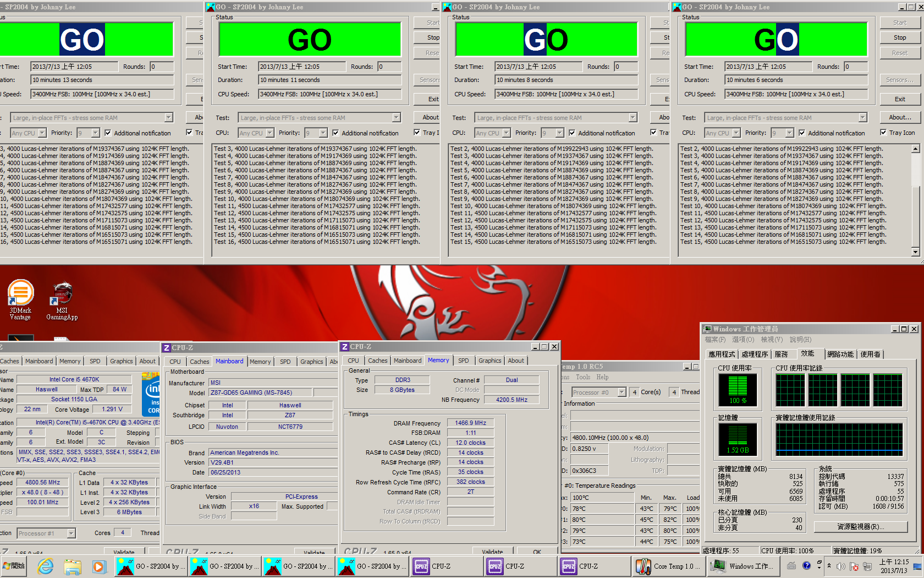The height and width of the screenshot is (578, 924).
Task: Open the network connection tray icon
Action: pyautogui.click(x=867, y=566)
